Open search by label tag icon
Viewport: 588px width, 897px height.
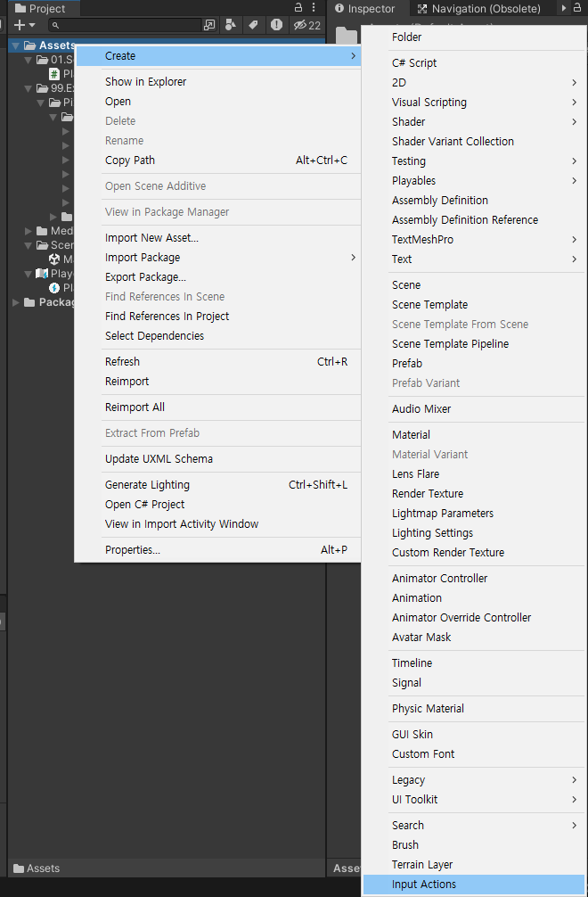[253, 25]
